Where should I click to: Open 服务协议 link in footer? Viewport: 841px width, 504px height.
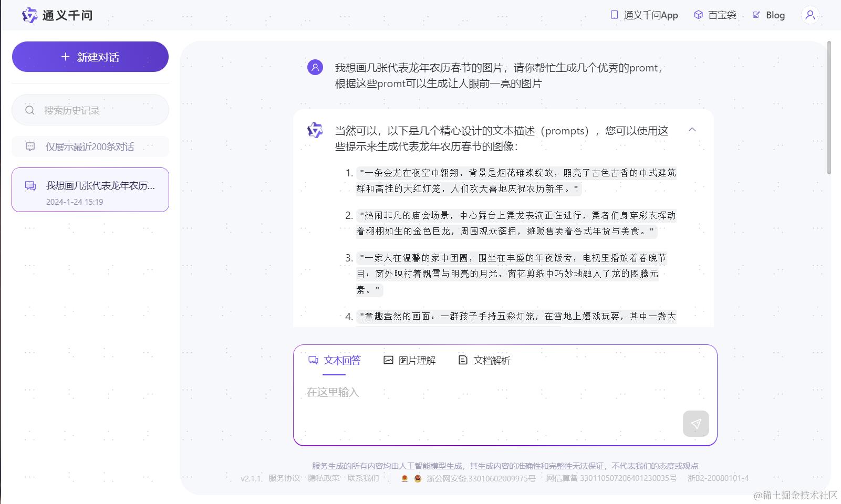pos(284,478)
